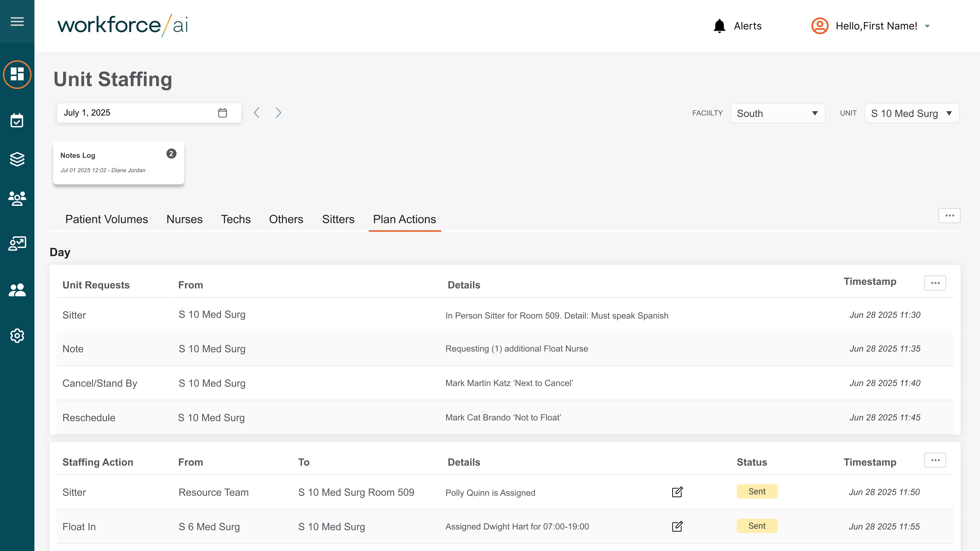Open the hamburger menu in sidebar
The height and width of the screenshot is (551, 980).
[17, 22]
